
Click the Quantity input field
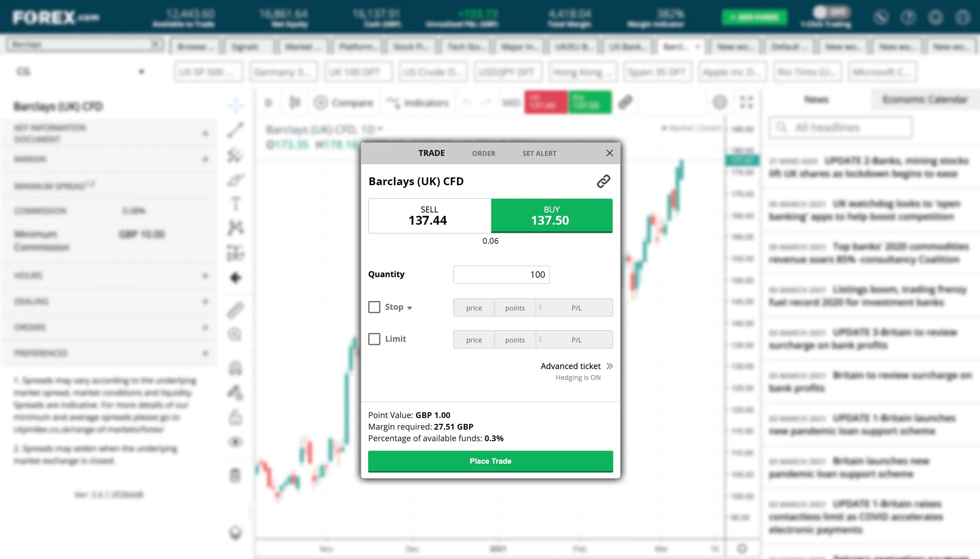(x=501, y=274)
